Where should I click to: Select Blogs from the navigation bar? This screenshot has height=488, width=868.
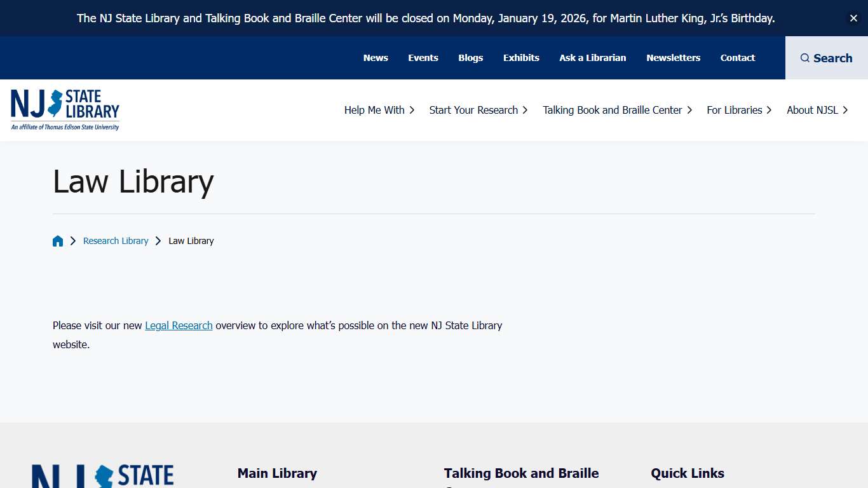[x=470, y=58]
